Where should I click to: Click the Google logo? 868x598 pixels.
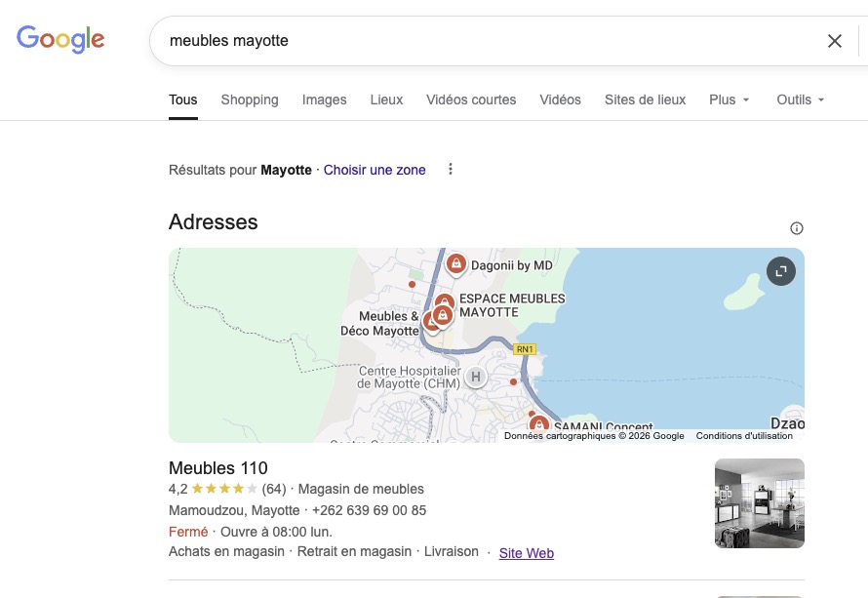pos(60,39)
